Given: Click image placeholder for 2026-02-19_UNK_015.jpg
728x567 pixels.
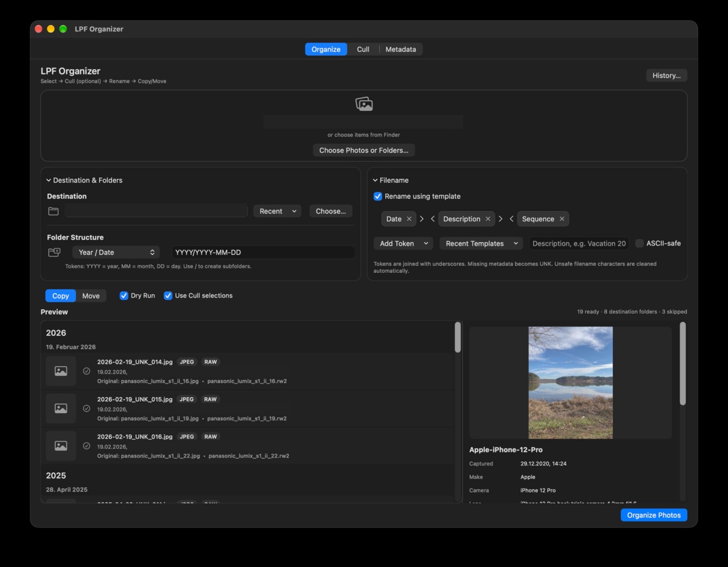Looking at the screenshot, I should tap(61, 408).
